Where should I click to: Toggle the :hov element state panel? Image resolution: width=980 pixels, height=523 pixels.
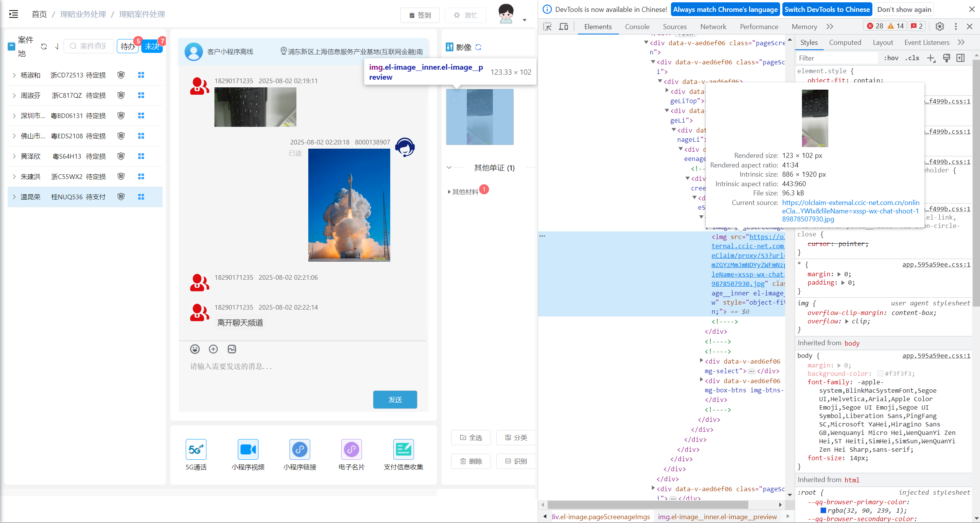tap(891, 58)
